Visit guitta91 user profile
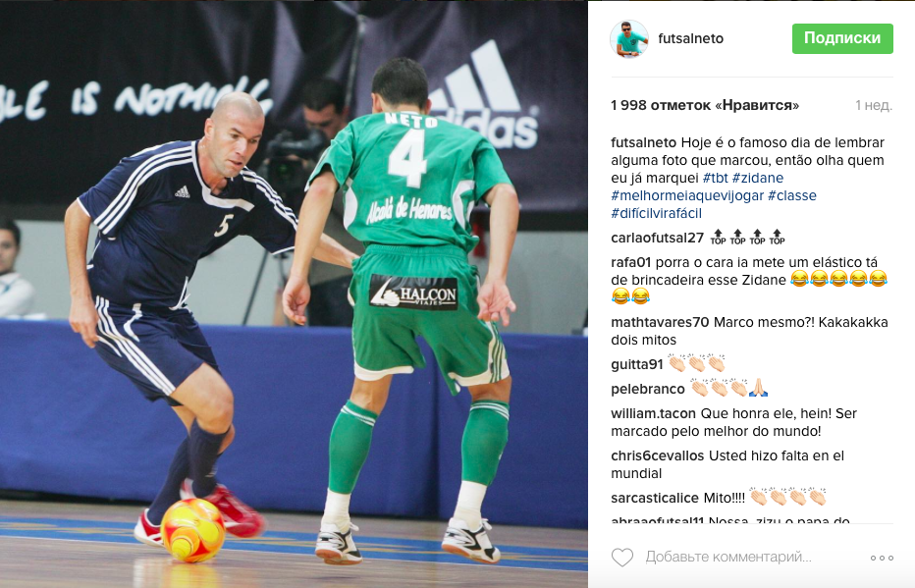Viewport: 915px width, 588px height. [x=636, y=364]
